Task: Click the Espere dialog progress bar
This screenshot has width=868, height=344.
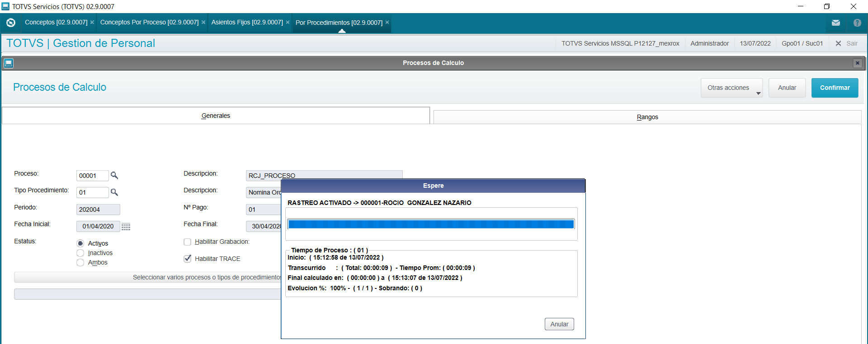Action: 431,224
